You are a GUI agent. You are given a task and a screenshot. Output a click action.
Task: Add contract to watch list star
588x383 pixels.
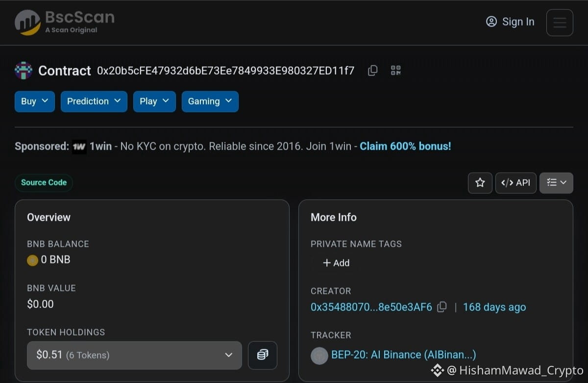click(480, 183)
